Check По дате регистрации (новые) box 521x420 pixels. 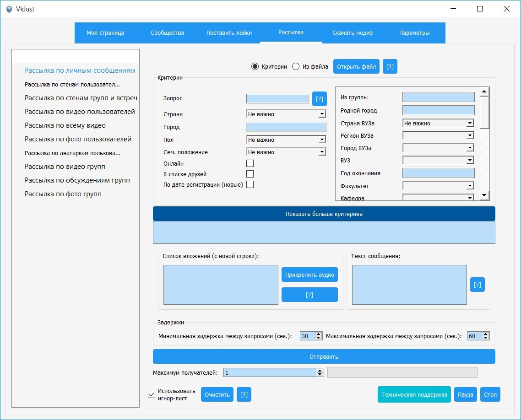(250, 184)
